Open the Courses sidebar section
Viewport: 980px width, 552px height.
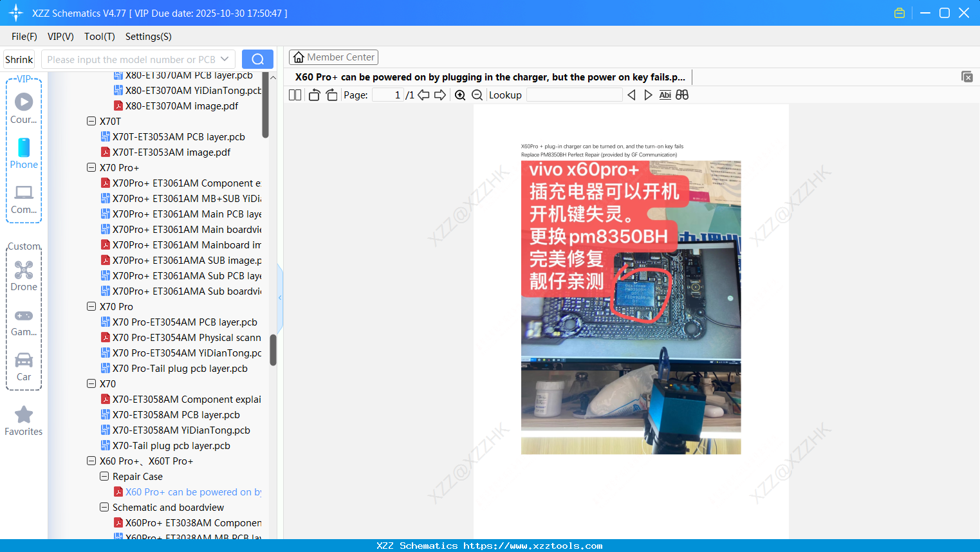pos(24,108)
